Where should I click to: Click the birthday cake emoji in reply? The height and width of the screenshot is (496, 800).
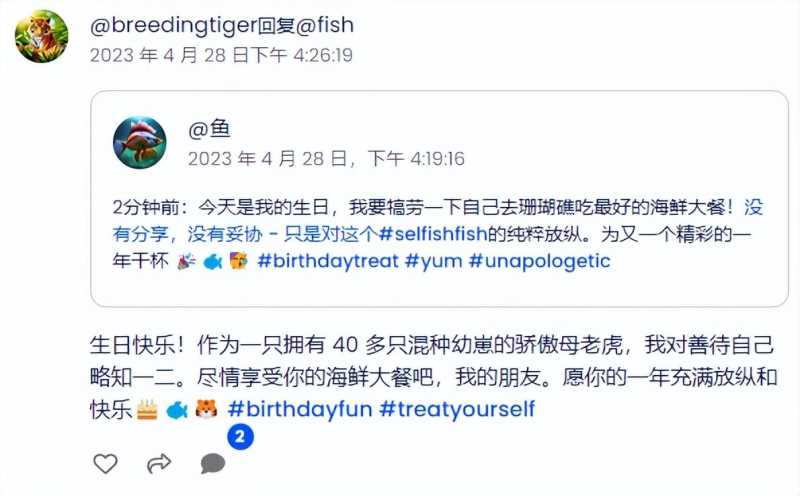pyautogui.click(x=147, y=409)
